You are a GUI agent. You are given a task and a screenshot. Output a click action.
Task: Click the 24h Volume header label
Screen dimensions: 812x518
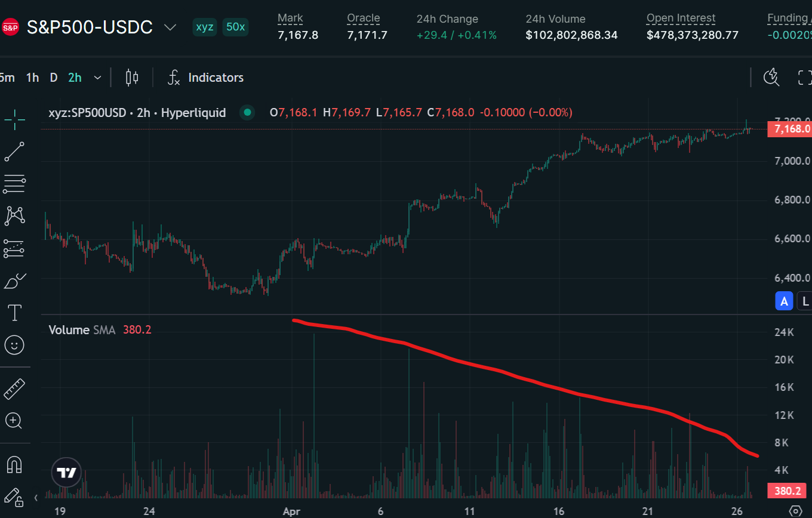(555, 19)
